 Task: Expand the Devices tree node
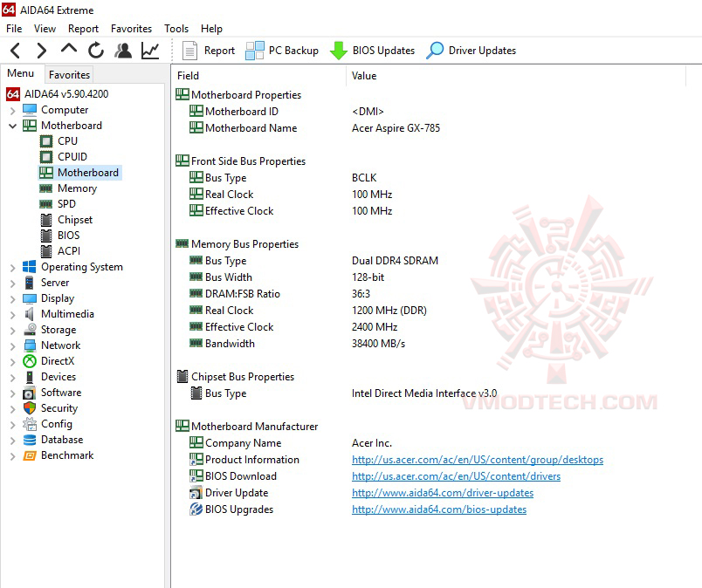[12, 377]
